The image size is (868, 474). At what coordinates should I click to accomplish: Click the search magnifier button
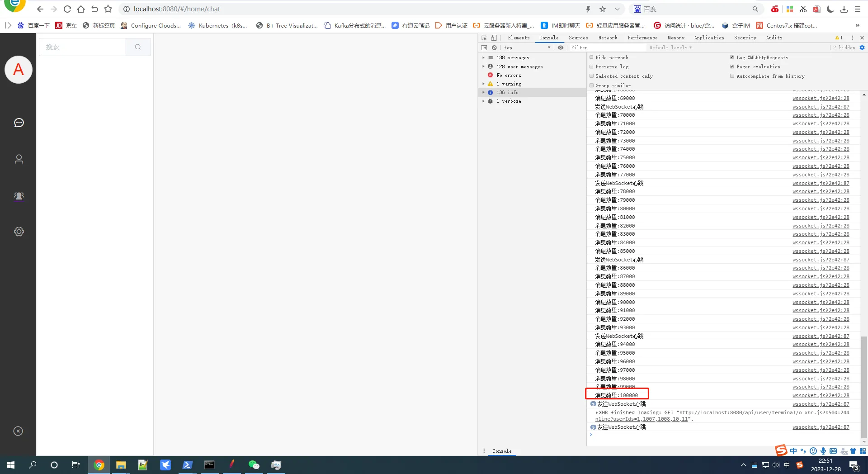(x=138, y=47)
